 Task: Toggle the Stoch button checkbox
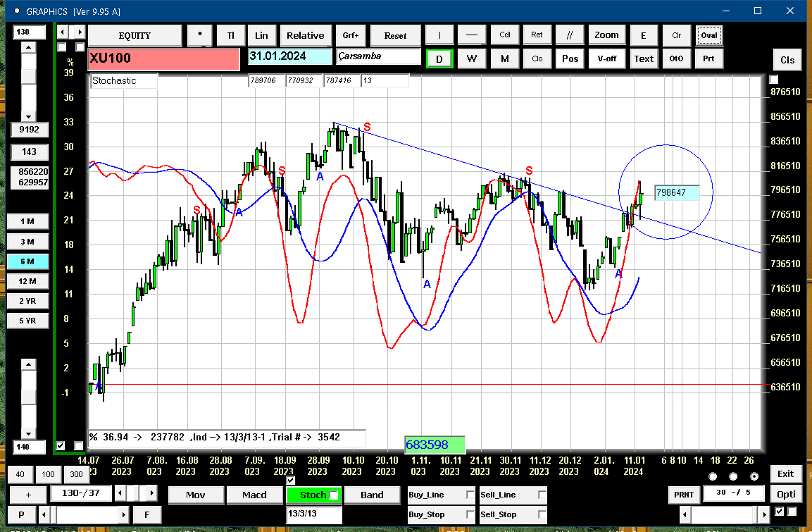coord(334,495)
